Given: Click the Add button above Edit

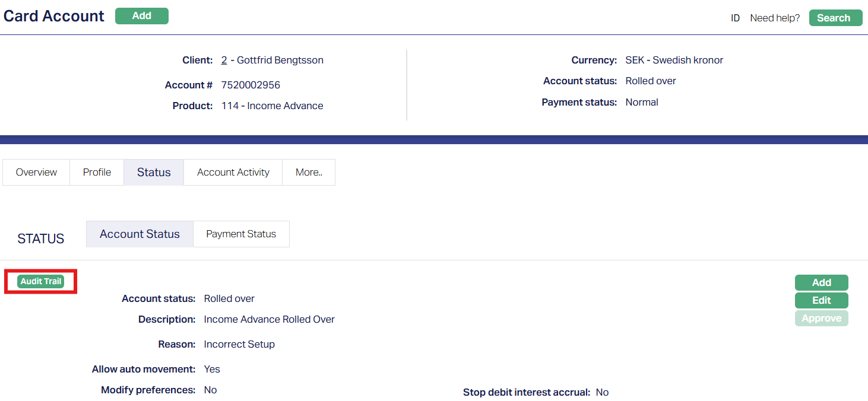Looking at the screenshot, I should click(x=821, y=282).
